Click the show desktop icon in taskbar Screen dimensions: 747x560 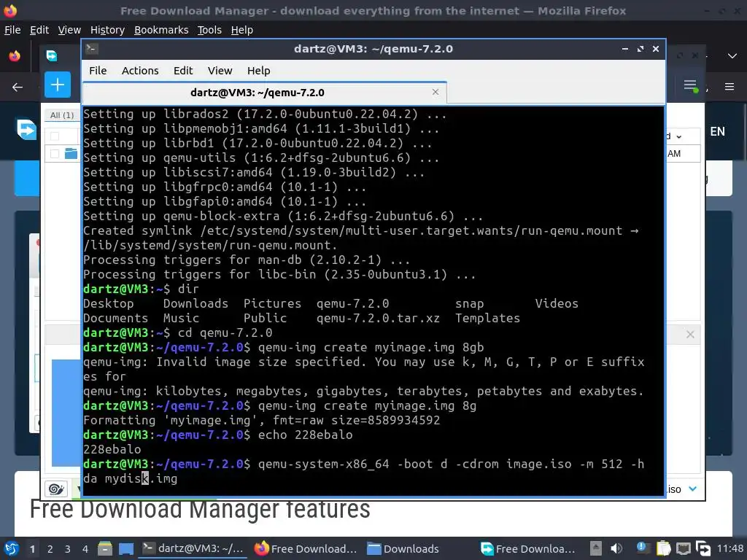(x=126, y=548)
